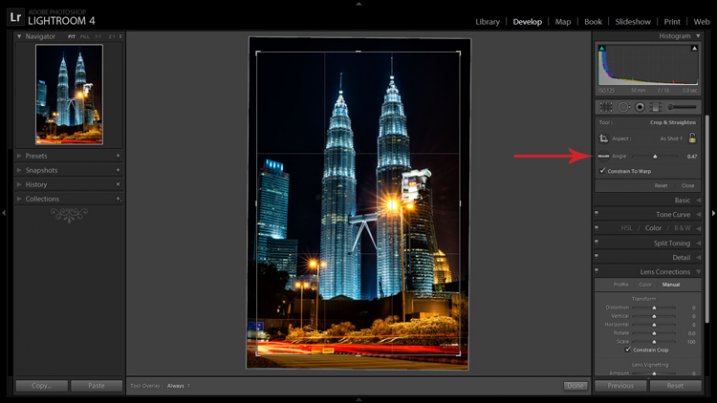Uncheck Constrain To Warp checkbox
This screenshot has width=717, height=403.
(603, 171)
